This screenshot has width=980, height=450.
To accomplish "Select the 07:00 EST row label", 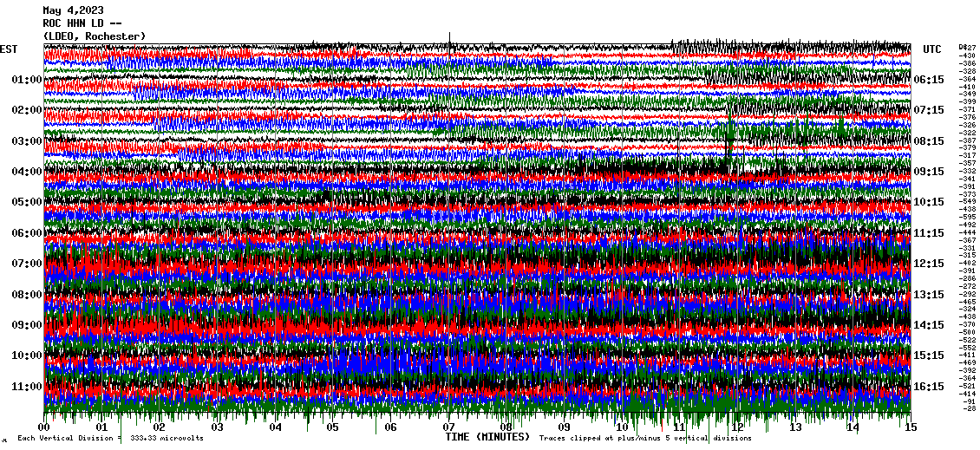I will pyautogui.click(x=27, y=264).
